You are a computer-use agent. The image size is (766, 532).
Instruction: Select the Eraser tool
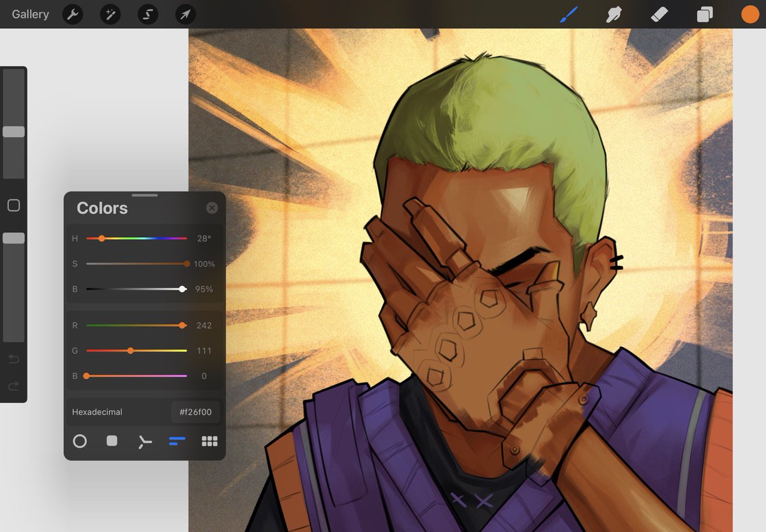659,14
